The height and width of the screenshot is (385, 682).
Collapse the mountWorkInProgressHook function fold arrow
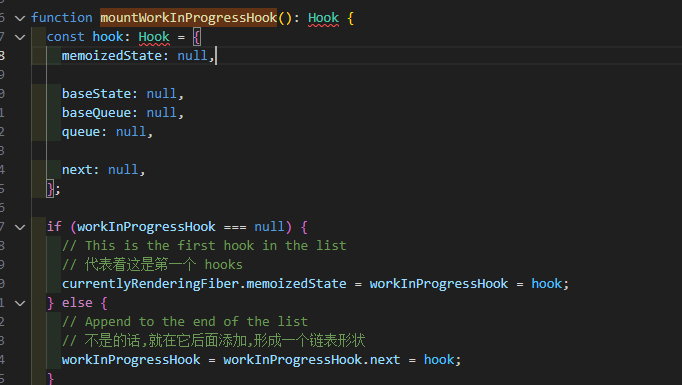click(x=20, y=18)
